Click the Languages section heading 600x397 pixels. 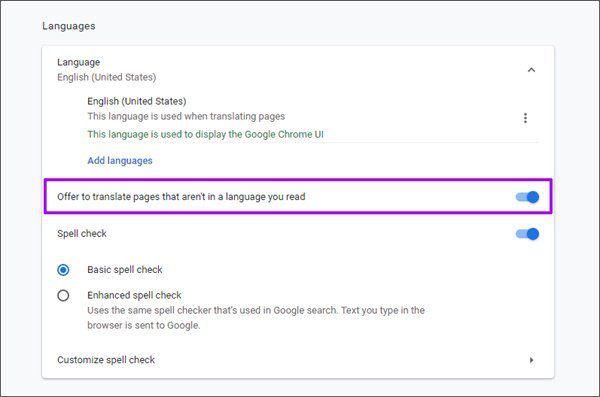(68, 26)
